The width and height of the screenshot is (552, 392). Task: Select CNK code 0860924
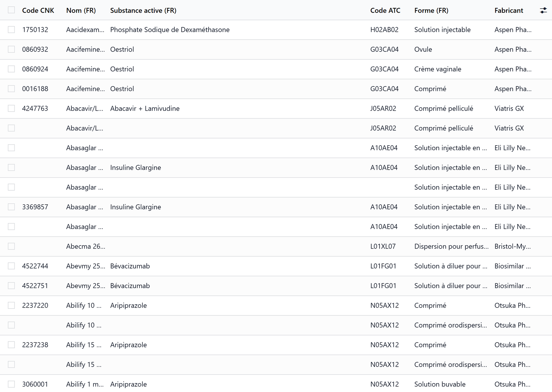click(35, 69)
